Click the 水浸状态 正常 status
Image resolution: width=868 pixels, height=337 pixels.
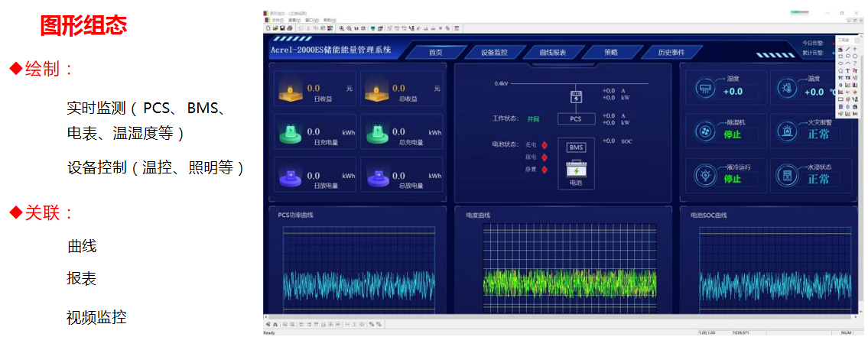point(818,179)
